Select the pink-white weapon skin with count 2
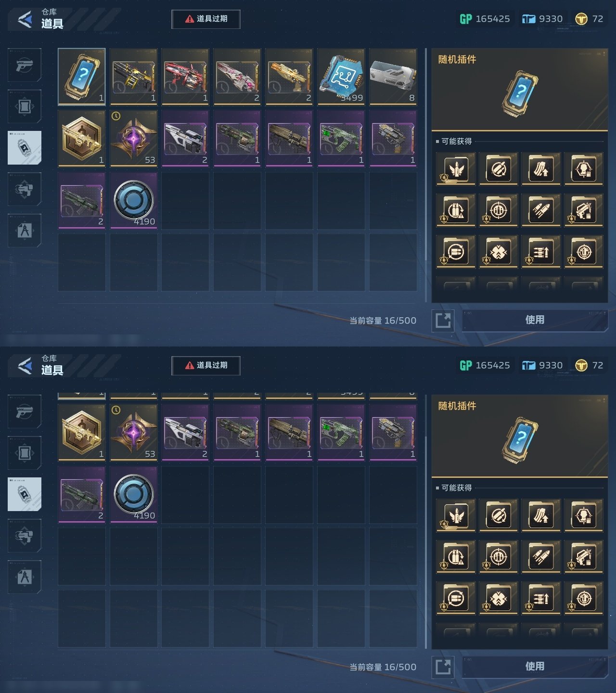616x693 pixels. tap(237, 77)
